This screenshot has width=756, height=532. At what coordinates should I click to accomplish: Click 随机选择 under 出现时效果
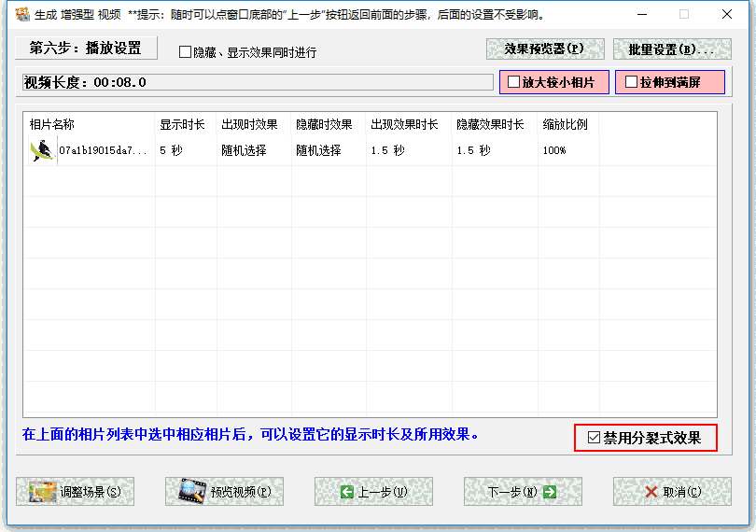pos(254,150)
